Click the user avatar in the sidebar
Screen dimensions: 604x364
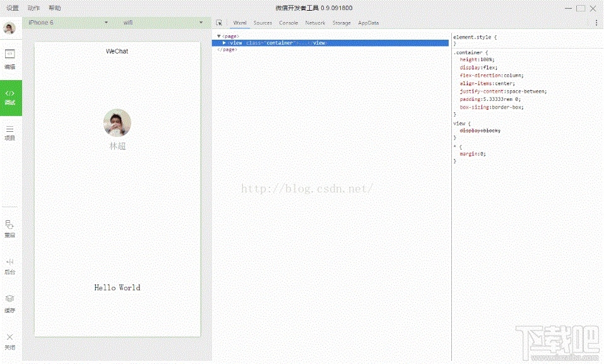[x=9, y=28]
